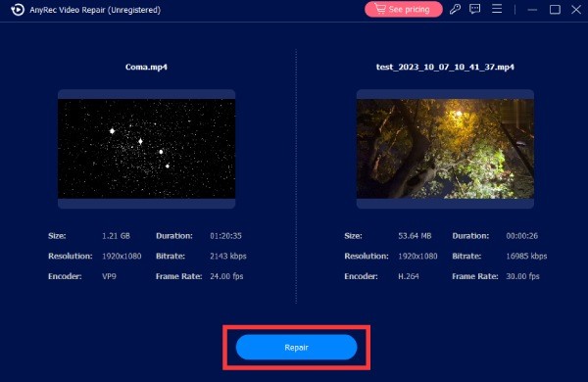Click the 53.64 MB size value

[x=415, y=236]
